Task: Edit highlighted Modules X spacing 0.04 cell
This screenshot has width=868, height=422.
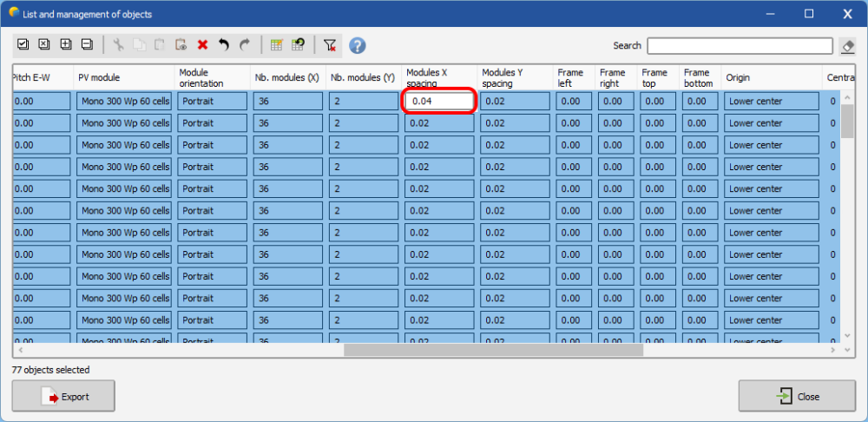Action: pyautogui.click(x=439, y=102)
